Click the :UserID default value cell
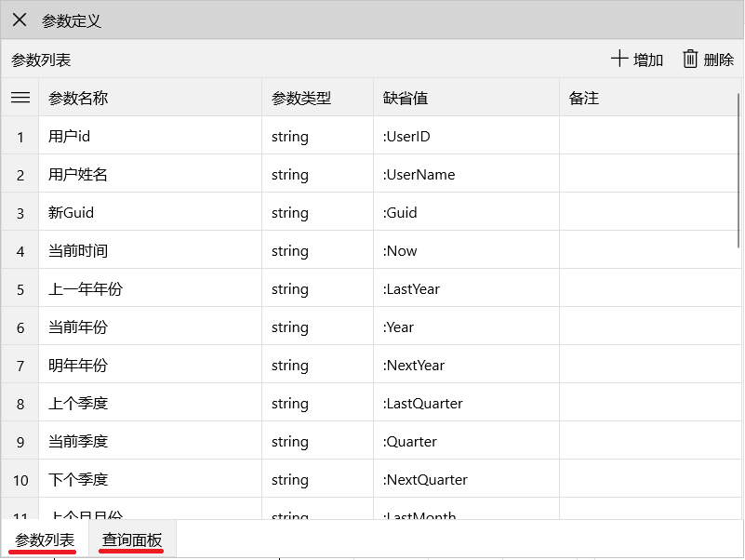This screenshot has width=745, height=560. click(466, 137)
